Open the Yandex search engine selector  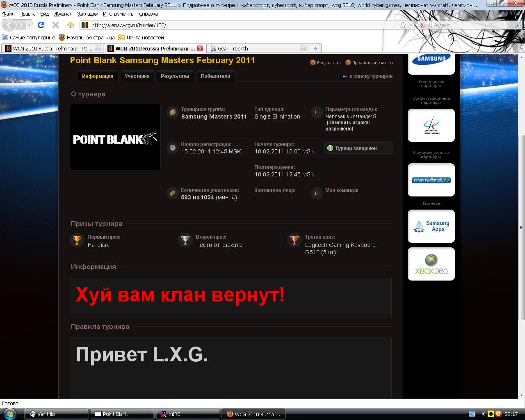(424, 25)
